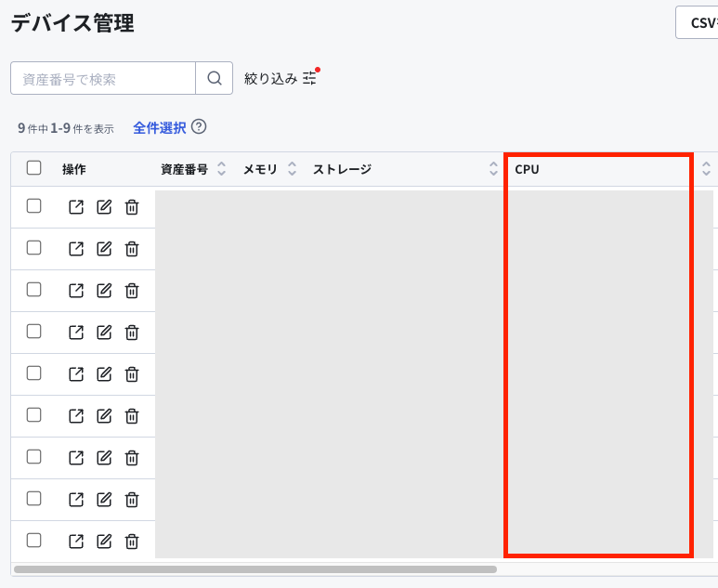This screenshot has height=588, width=718.
Task: Edit the ninth row device
Action: point(104,542)
